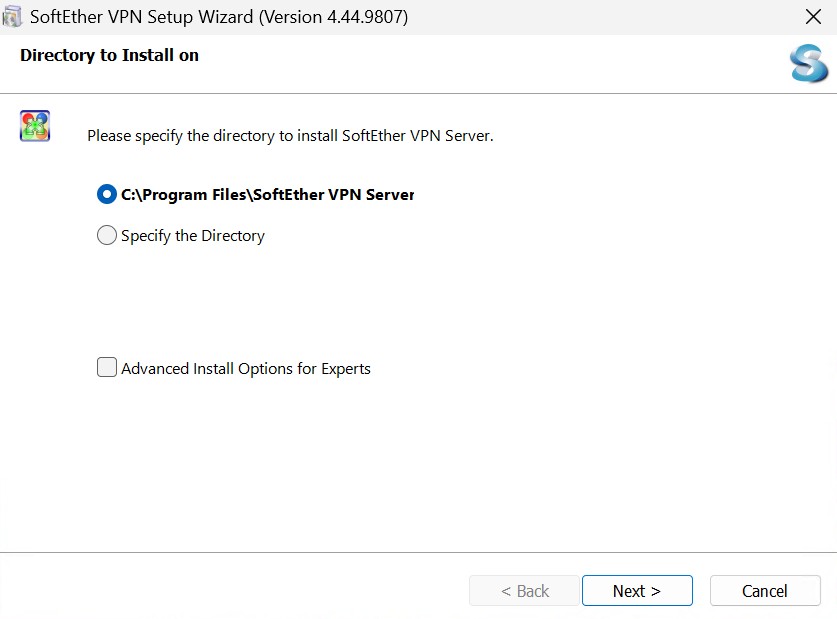Click the SoftEther S logo in the header
Viewport: 837px width, 619px height.
(x=808, y=64)
